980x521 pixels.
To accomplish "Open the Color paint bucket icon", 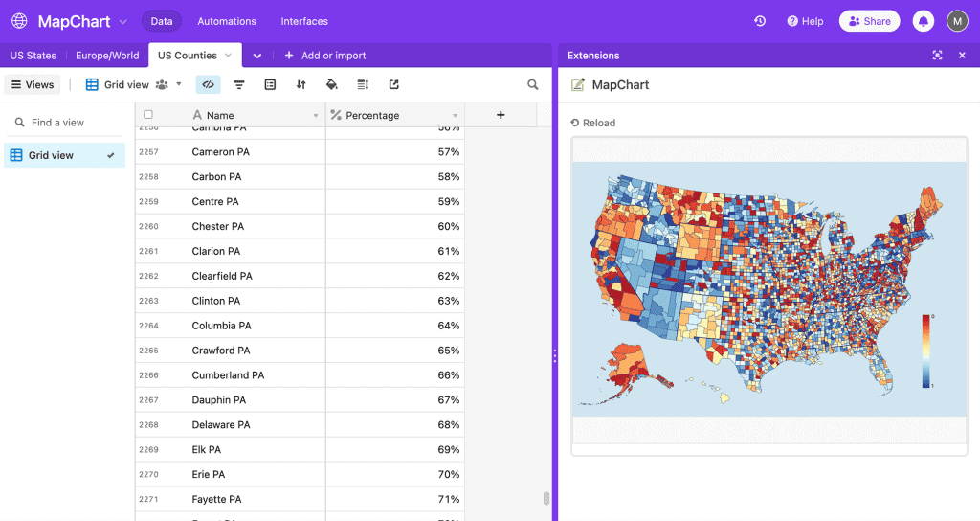I will pos(332,84).
